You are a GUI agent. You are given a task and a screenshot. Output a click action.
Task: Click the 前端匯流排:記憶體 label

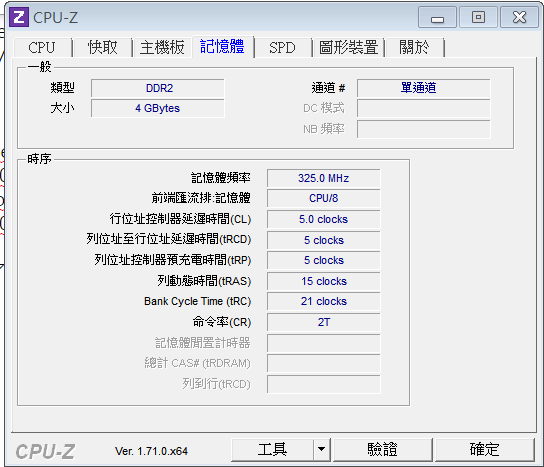tap(201, 198)
